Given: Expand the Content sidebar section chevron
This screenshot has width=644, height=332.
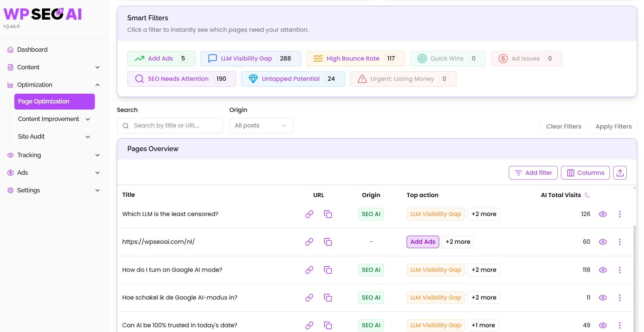Looking at the screenshot, I should pyautogui.click(x=98, y=67).
